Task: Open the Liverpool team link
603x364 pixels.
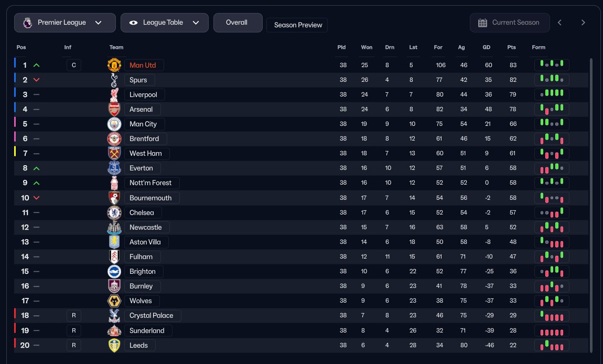Action: point(143,94)
